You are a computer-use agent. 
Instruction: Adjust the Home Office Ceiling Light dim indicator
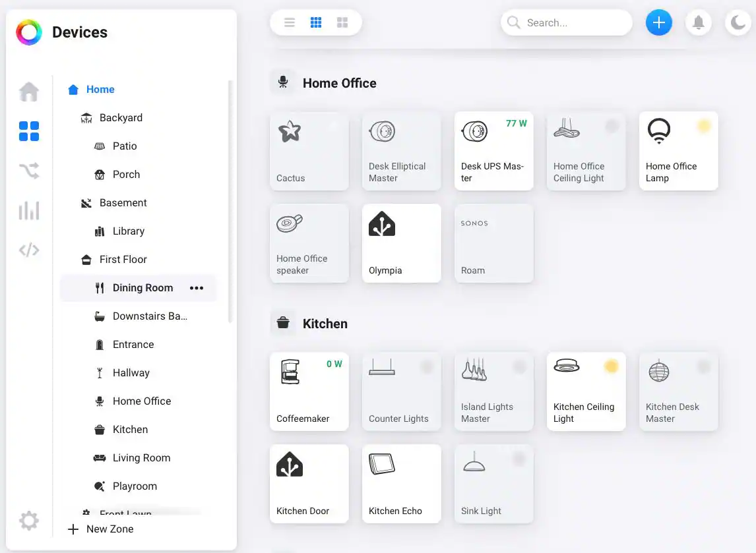click(612, 126)
